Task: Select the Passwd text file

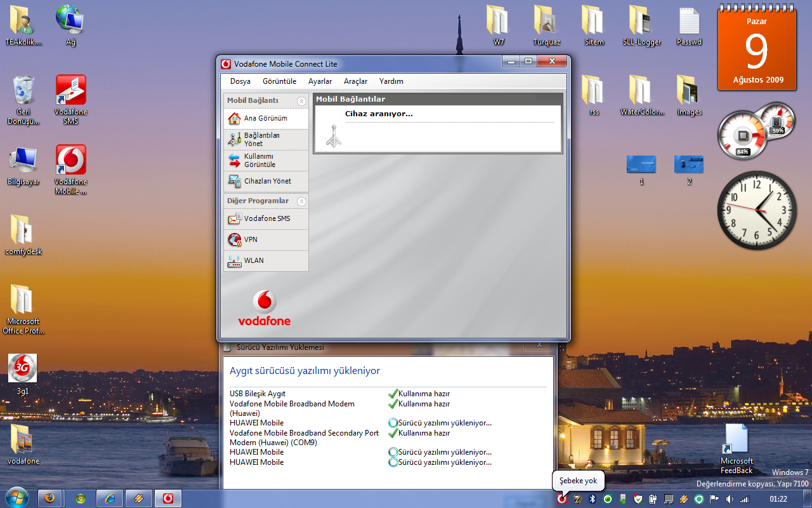Action: point(689,27)
